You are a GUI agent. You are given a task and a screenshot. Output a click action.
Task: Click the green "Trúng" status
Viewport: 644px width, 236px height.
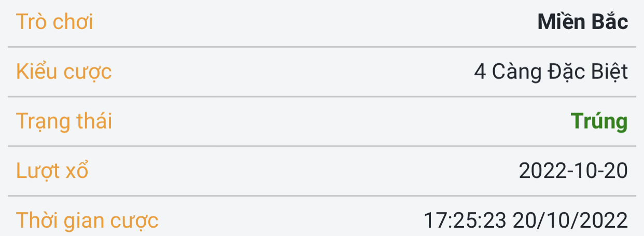click(x=599, y=121)
